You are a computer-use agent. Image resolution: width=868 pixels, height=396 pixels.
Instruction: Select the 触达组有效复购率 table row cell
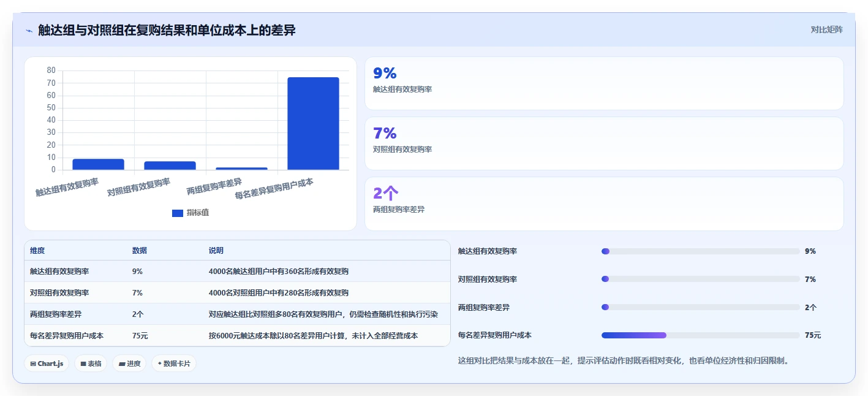[59, 272]
